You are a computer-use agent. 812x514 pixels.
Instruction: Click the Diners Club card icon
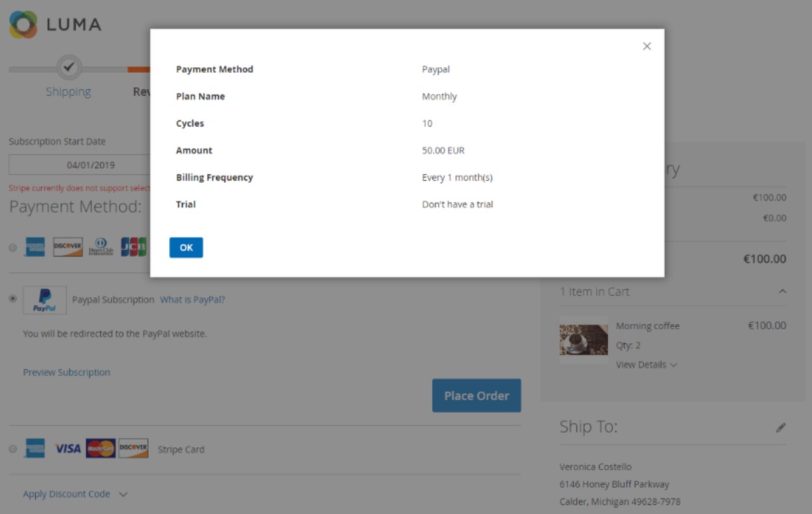pyautogui.click(x=101, y=247)
